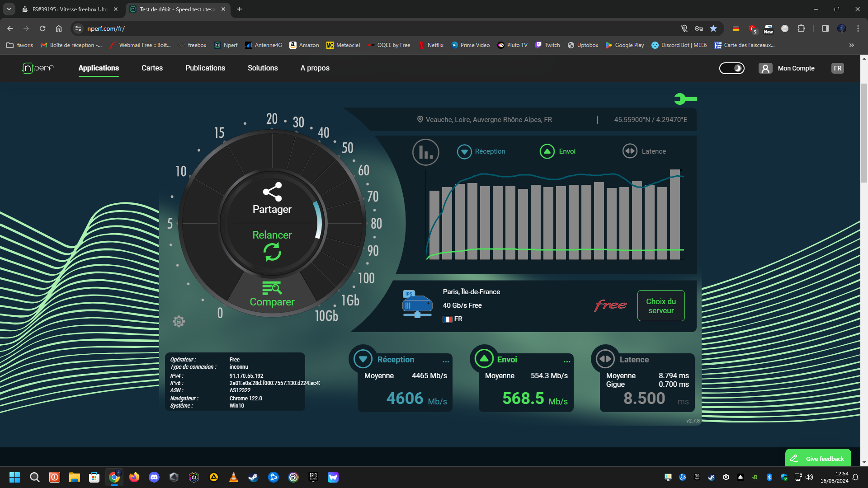Change language with FR selector

tap(838, 68)
